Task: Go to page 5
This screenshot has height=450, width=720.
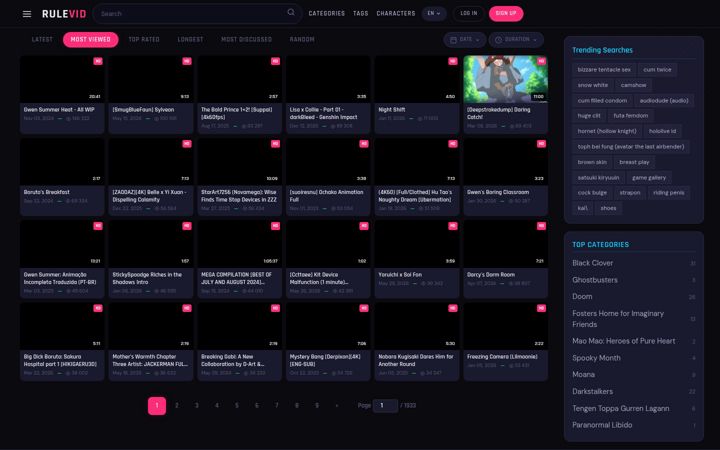Action: tap(236, 405)
